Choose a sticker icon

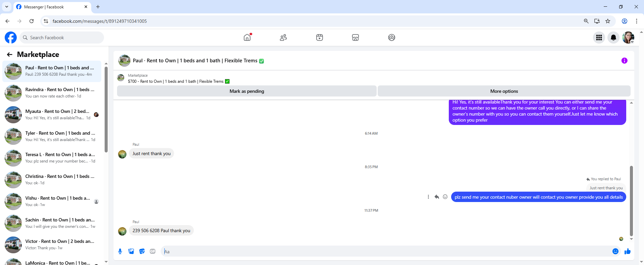pyautogui.click(x=142, y=251)
